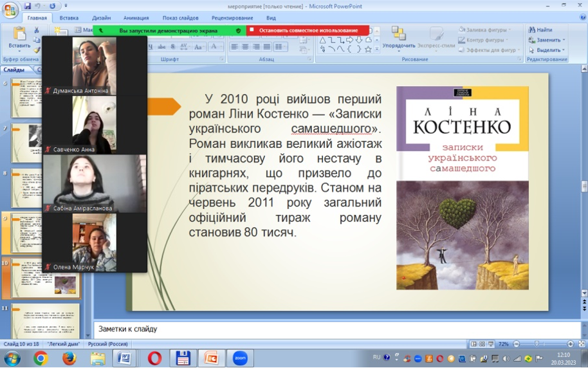Open the Дизайн ribbon tab

(101, 18)
